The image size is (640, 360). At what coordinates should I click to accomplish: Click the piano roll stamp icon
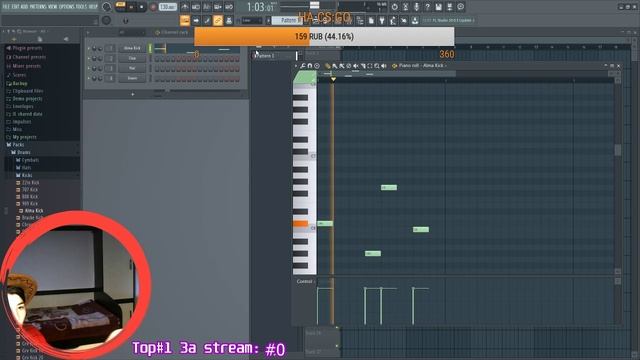pos(317,66)
